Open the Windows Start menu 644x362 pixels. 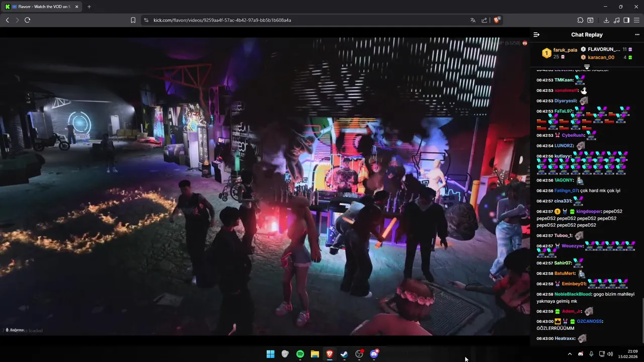pyautogui.click(x=270, y=354)
